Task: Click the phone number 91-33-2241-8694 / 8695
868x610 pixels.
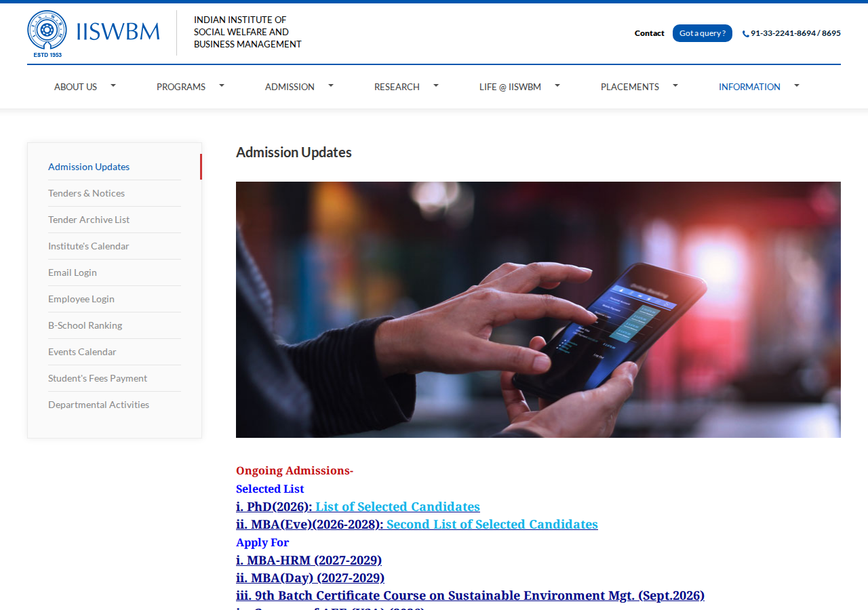Action: [x=795, y=33]
